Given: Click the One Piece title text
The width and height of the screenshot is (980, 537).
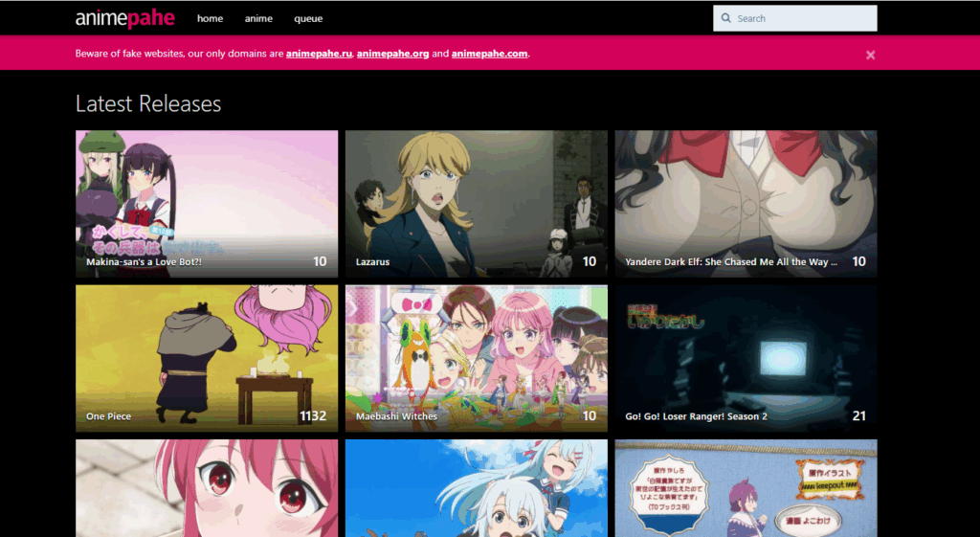Looking at the screenshot, I should pyautogui.click(x=108, y=416).
